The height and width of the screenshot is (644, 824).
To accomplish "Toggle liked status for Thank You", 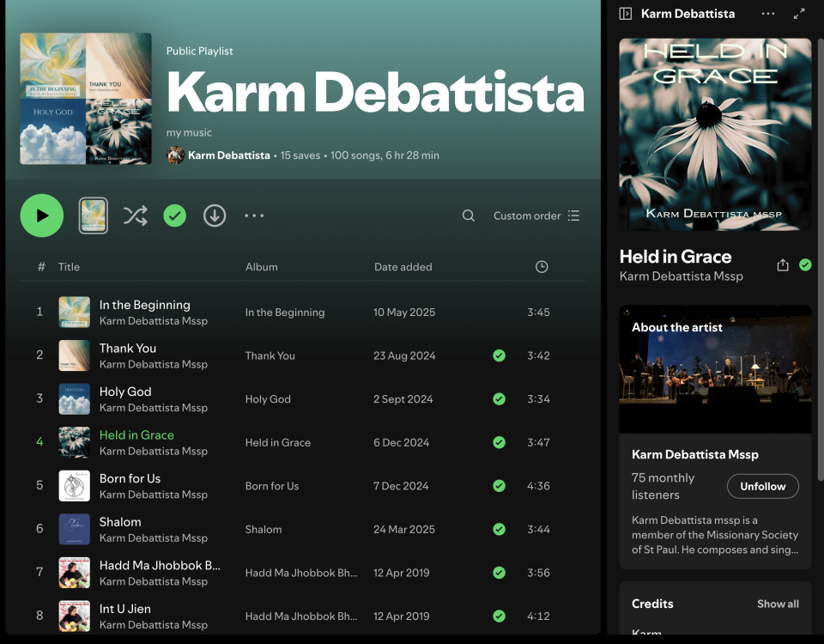I will click(500, 355).
